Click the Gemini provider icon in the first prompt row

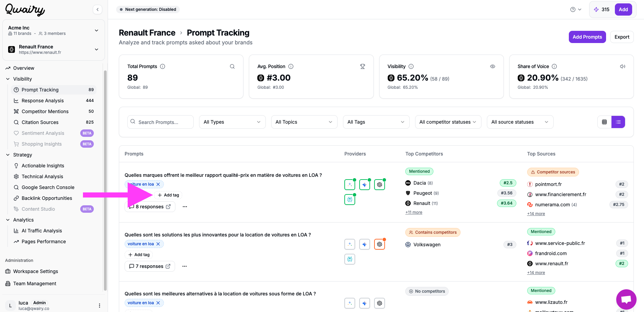point(365,185)
